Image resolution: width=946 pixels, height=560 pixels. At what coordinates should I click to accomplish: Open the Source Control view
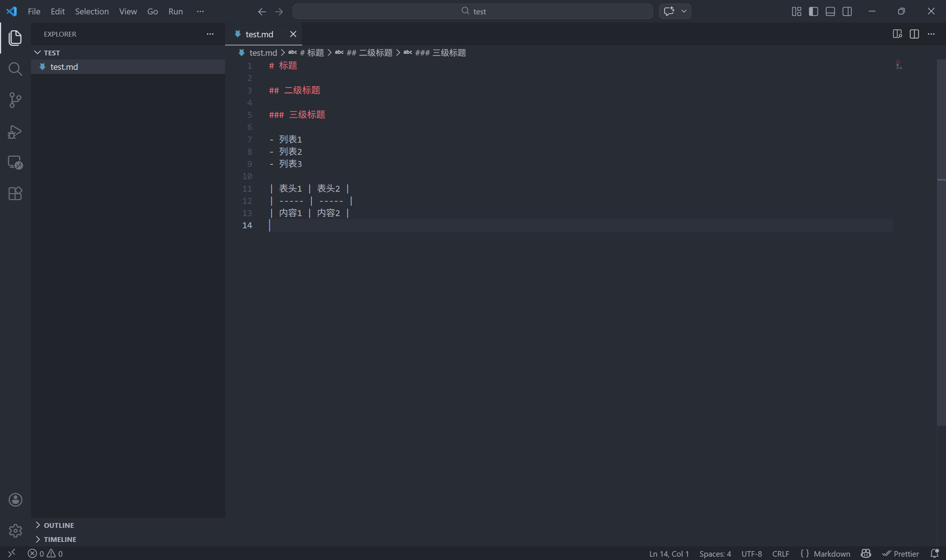click(x=15, y=100)
